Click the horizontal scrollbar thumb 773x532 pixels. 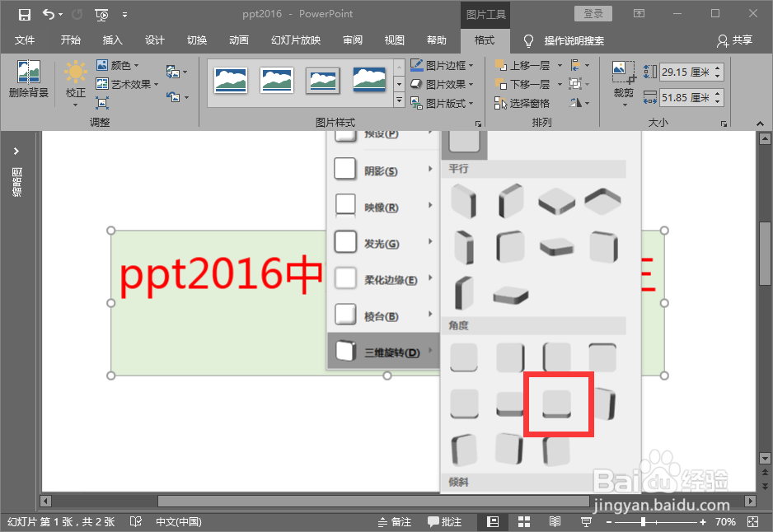[x=373, y=501]
